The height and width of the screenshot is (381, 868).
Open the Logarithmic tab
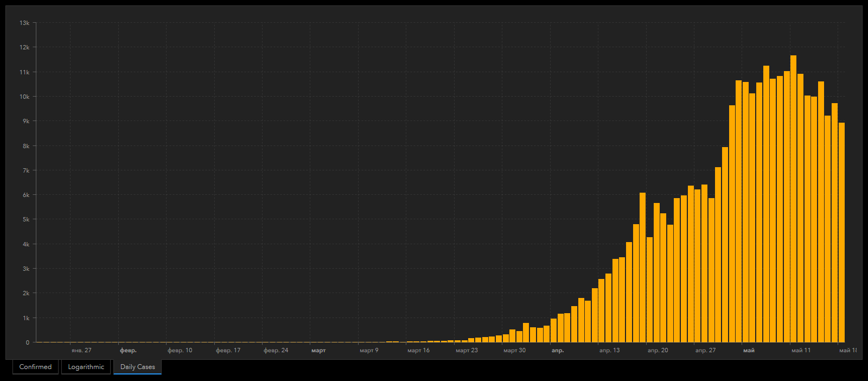coord(86,367)
